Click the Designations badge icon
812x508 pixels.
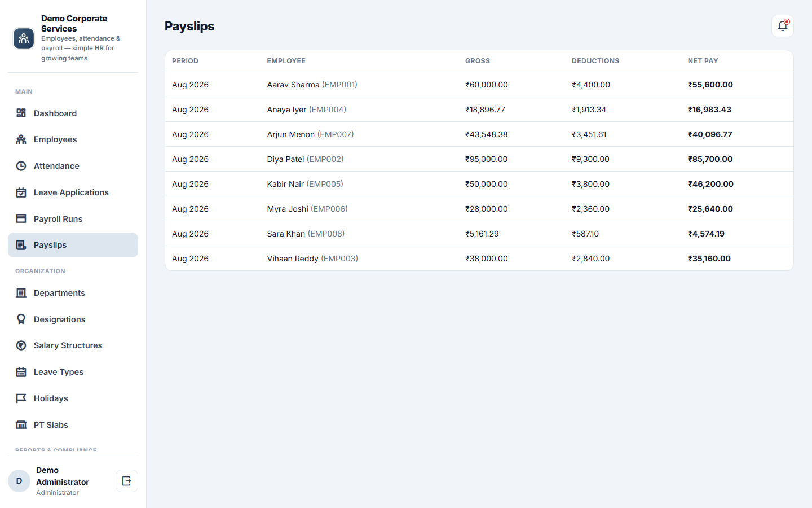(x=21, y=319)
